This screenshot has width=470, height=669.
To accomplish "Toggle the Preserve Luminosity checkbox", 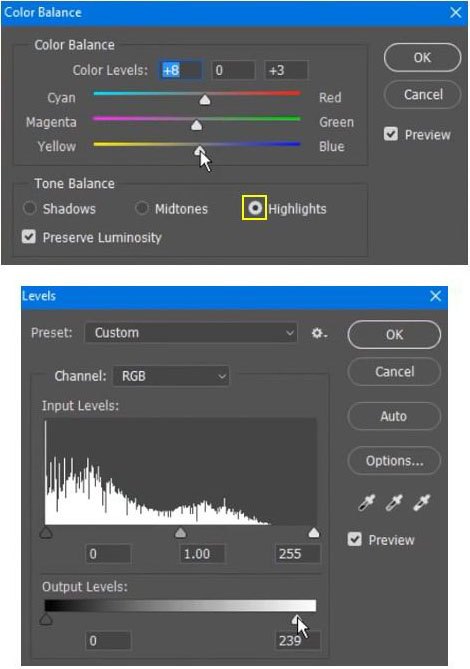I will [29, 236].
